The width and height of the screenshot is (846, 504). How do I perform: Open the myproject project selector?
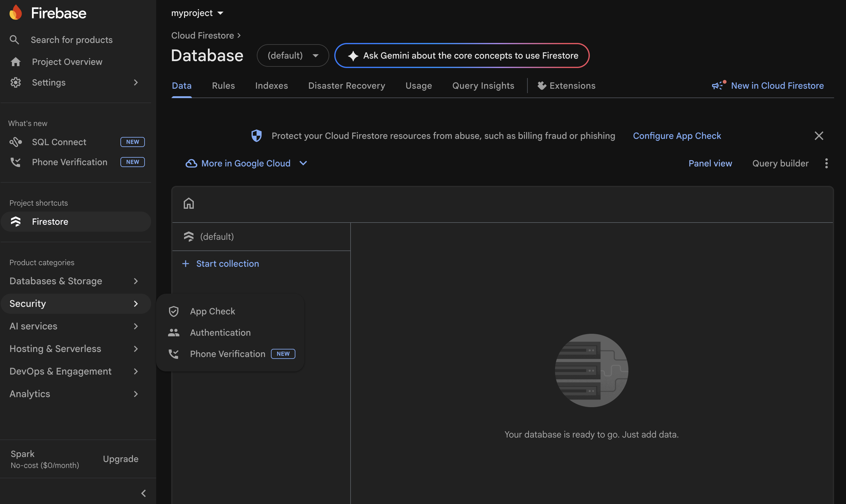pos(198,13)
